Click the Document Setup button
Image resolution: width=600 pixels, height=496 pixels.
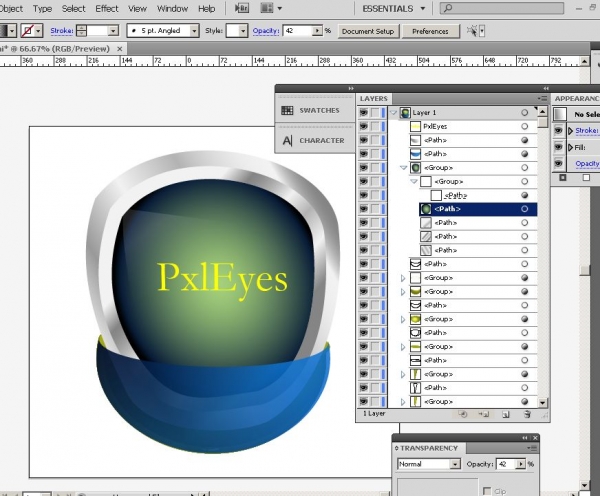click(368, 31)
